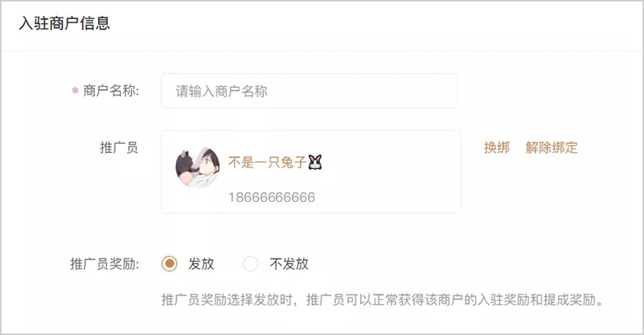Click the 发放 option label text

(201, 264)
